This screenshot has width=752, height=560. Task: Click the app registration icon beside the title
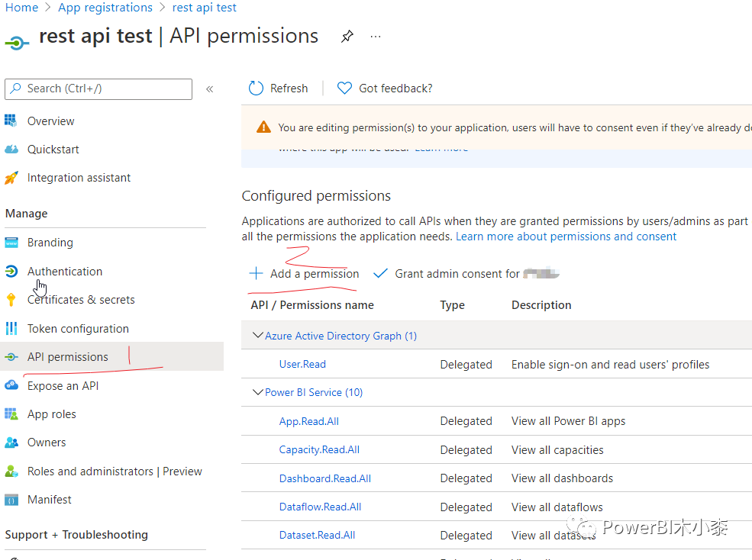[17, 43]
